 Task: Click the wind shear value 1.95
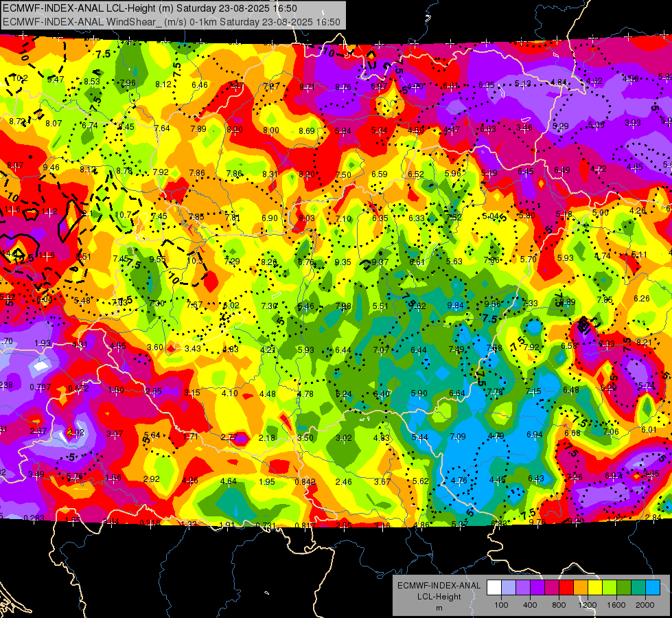[x=266, y=481]
